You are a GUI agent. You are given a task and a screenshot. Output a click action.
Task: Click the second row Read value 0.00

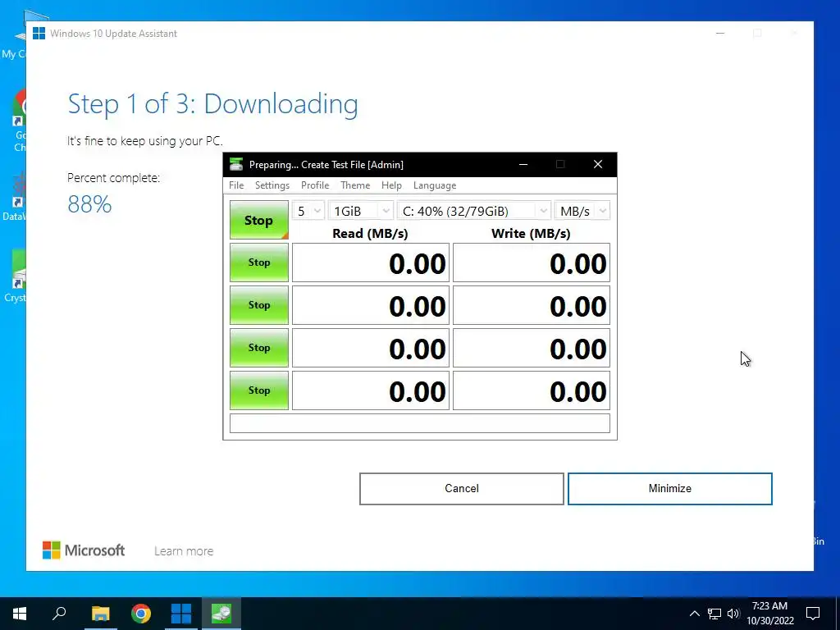point(371,305)
